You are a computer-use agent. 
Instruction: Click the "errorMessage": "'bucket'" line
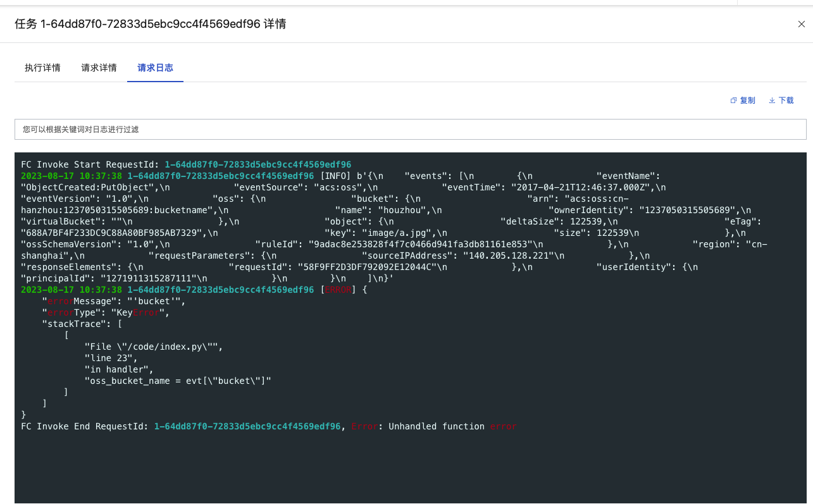pos(114,301)
